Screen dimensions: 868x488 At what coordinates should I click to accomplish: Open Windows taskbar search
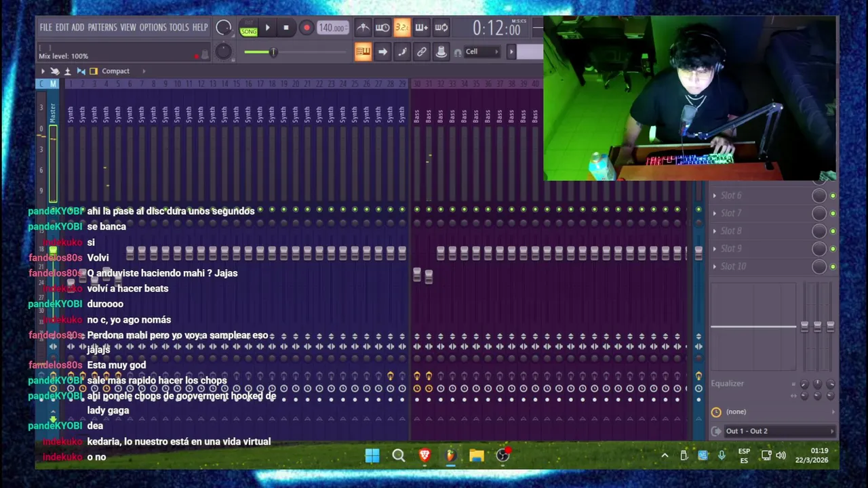tap(399, 455)
